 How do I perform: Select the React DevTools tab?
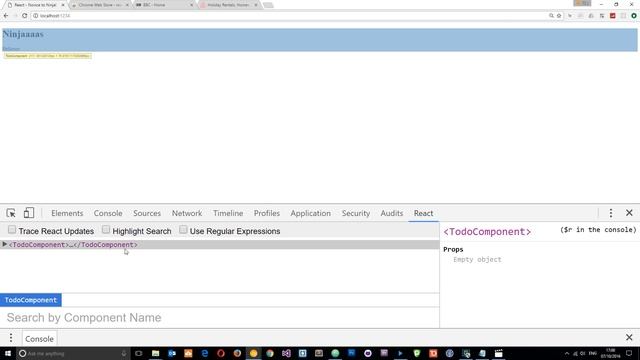pyautogui.click(x=423, y=213)
